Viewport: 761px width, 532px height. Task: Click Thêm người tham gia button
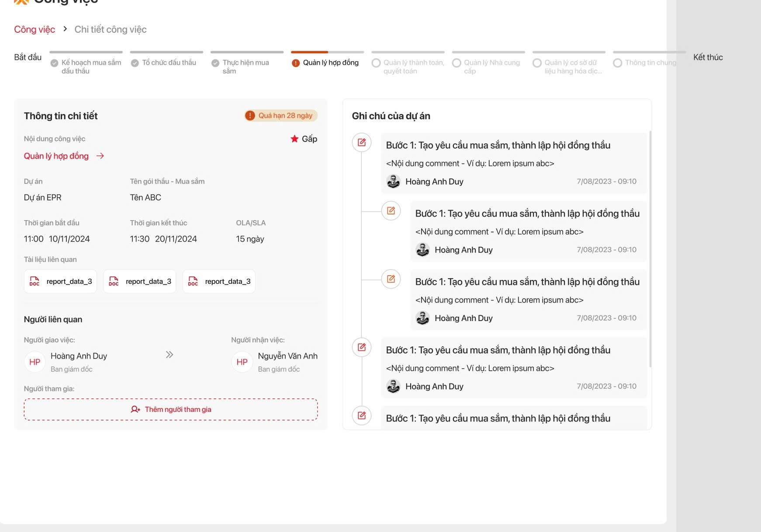pos(171,409)
